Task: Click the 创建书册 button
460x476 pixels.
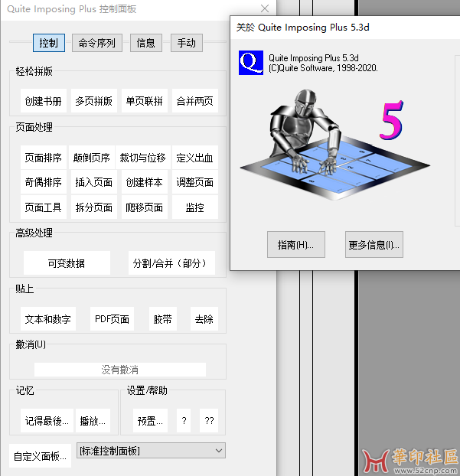Action: [43, 100]
